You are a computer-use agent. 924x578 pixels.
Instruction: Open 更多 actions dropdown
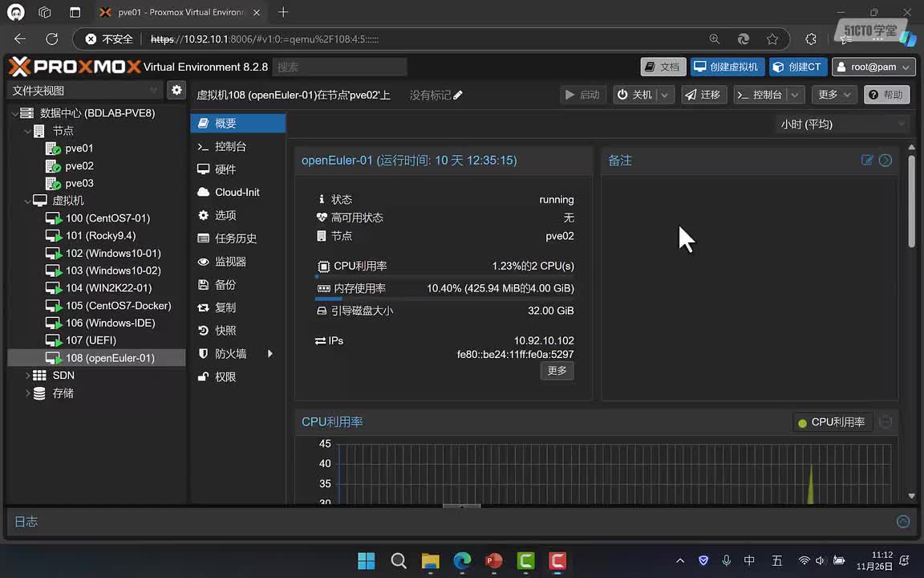(834, 95)
